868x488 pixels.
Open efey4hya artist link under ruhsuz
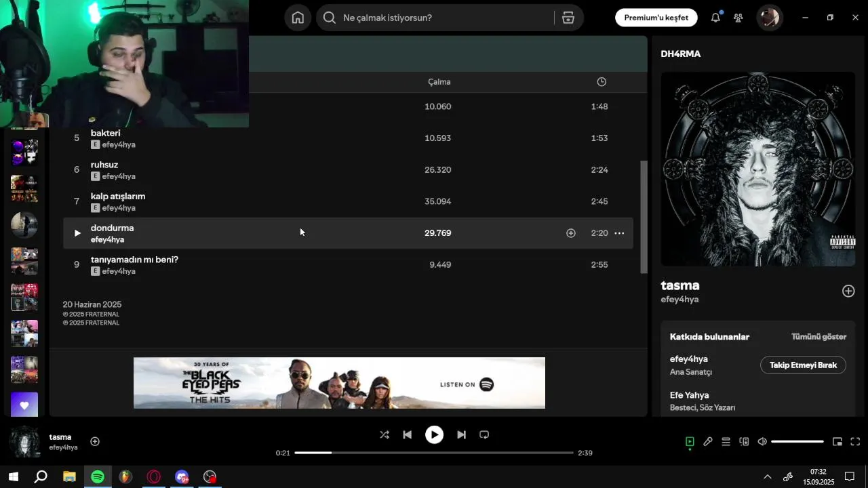(x=119, y=176)
